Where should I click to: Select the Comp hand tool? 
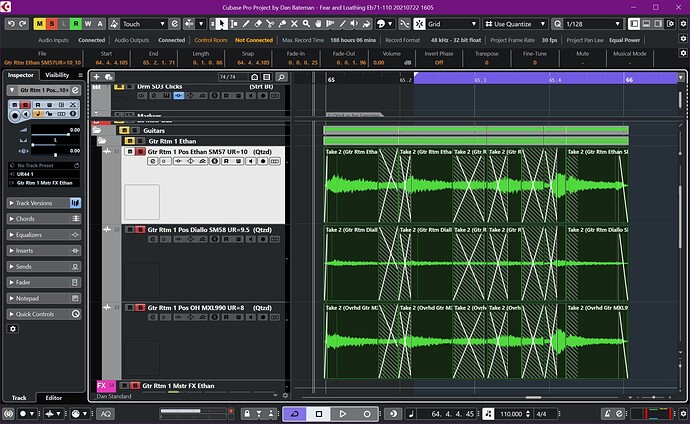click(318, 24)
